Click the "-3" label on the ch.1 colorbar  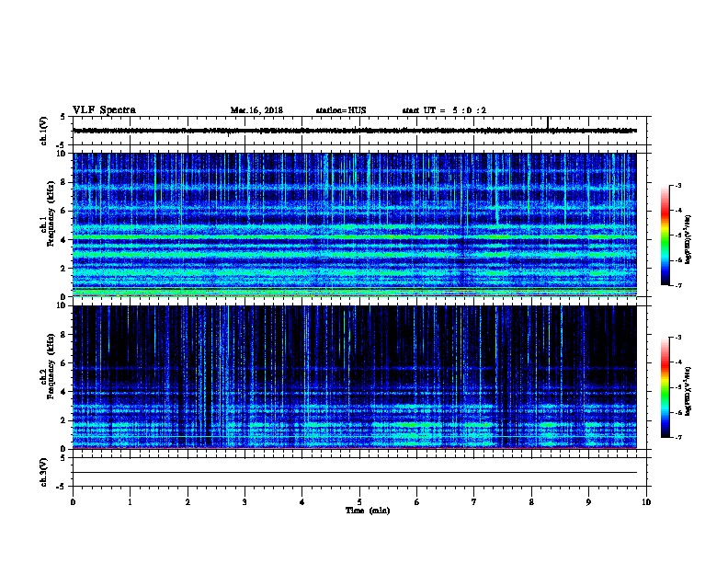[678, 186]
